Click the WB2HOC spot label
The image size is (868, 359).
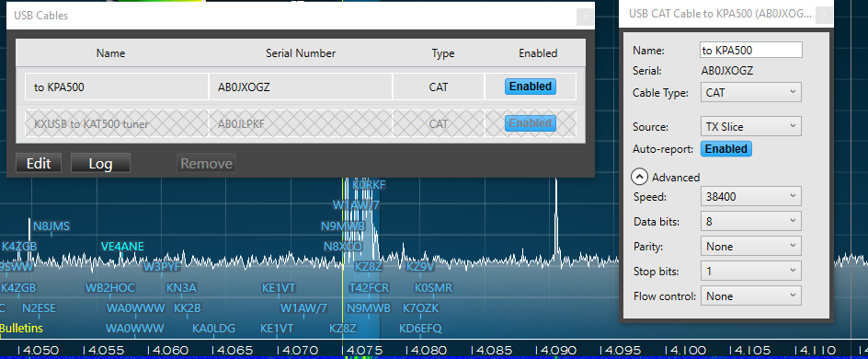[x=109, y=287]
